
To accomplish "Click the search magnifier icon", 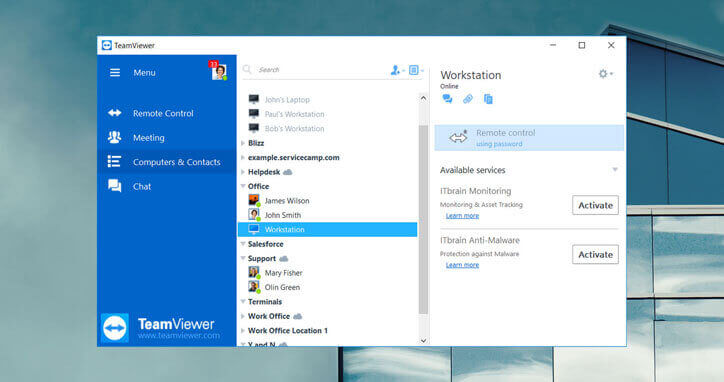I will (x=247, y=69).
